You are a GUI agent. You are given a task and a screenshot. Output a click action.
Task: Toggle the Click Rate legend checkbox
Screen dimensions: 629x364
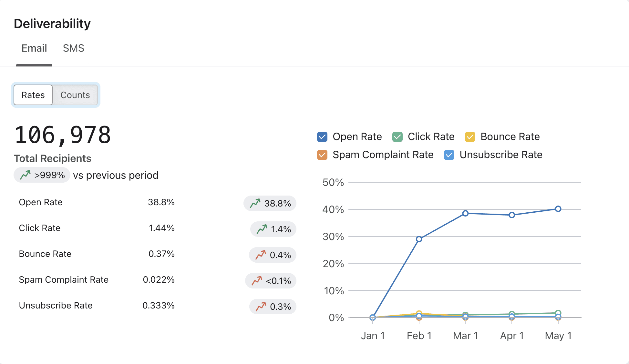(397, 137)
